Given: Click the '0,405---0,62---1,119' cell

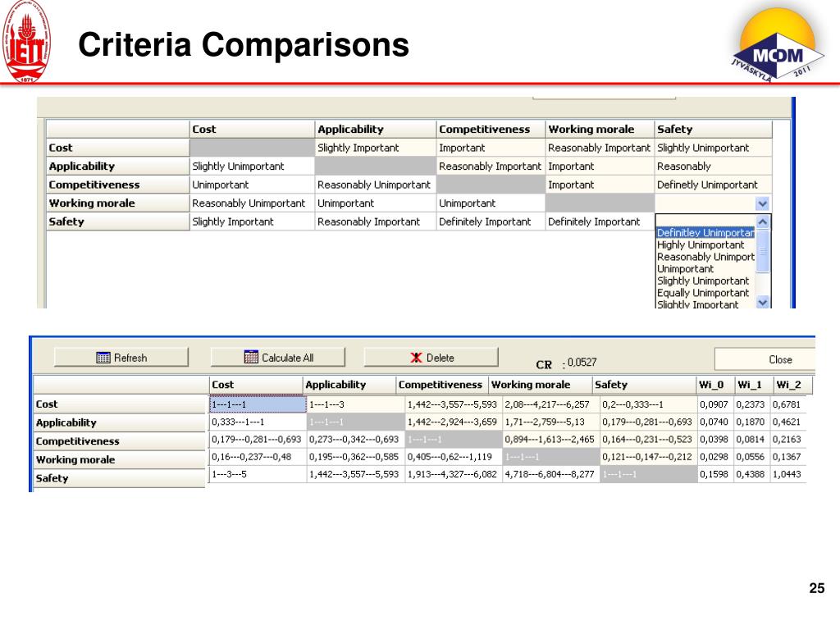Looking at the screenshot, I should (453, 457).
